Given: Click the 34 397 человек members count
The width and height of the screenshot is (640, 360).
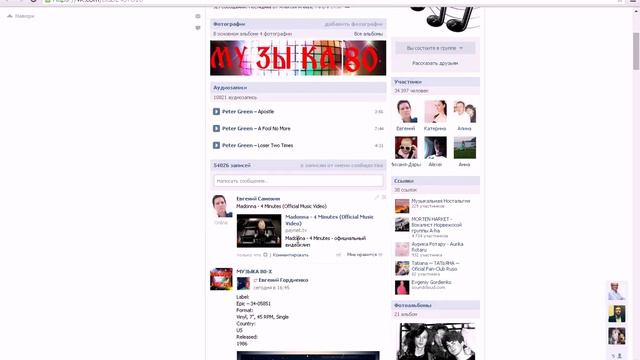Looking at the screenshot, I should 411,91.
